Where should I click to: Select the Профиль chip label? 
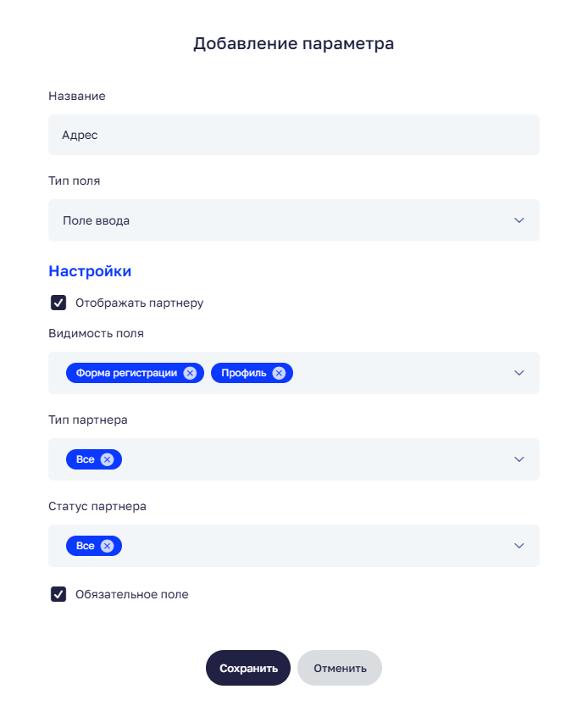coord(244,373)
